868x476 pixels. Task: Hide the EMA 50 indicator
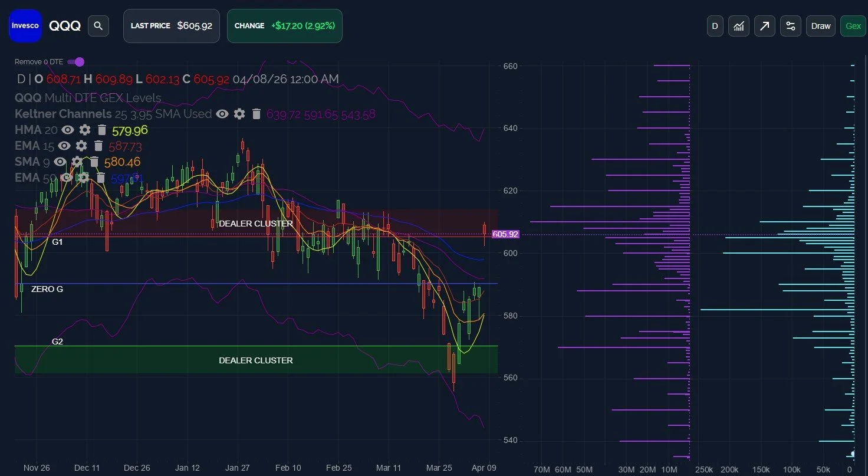pyautogui.click(x=67, y=178)
